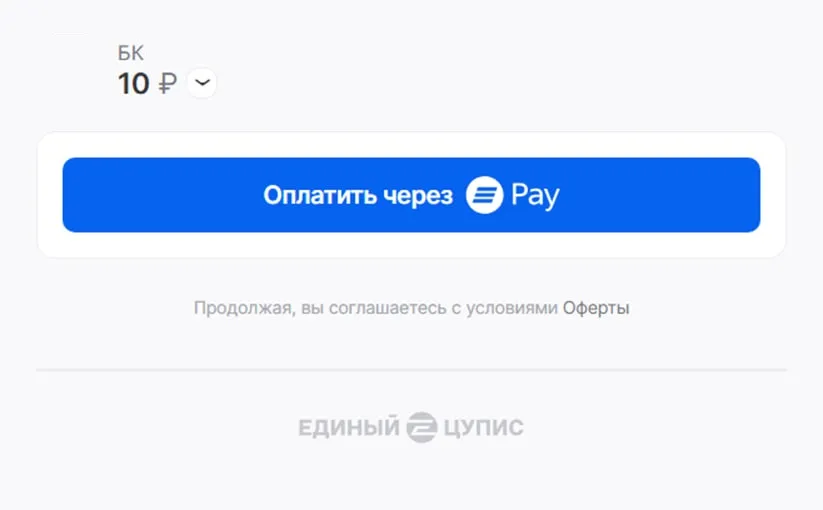Screen dimensions: 823x510
Task: Click the ЦУПИС word in footer logo
Action: pyautogui.click(x=483, y=428)
